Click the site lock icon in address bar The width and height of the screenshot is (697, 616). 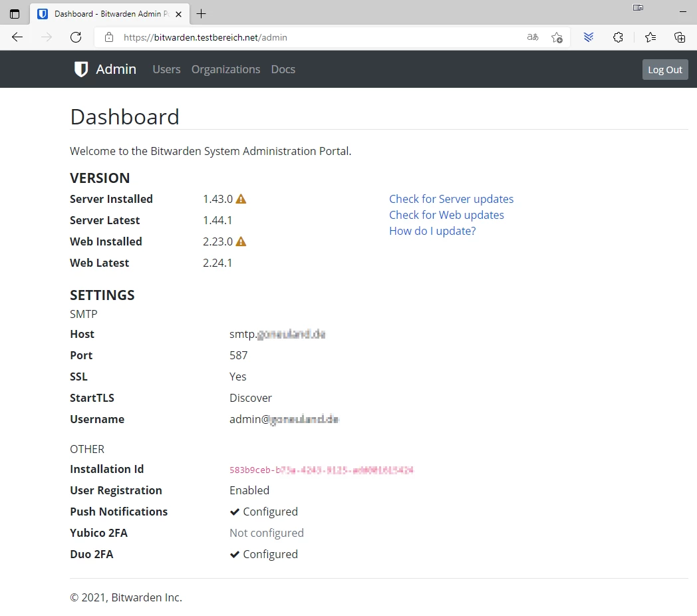pos(109,37)
